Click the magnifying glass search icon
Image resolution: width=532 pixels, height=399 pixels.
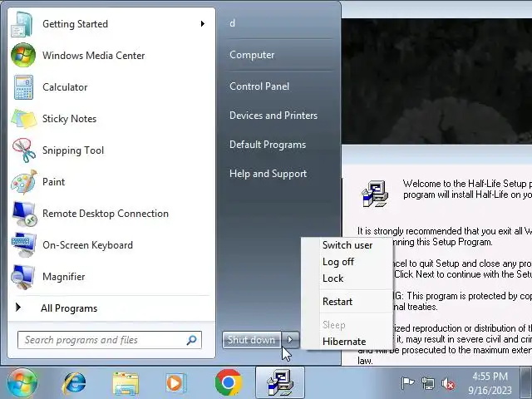coord(192,340)
